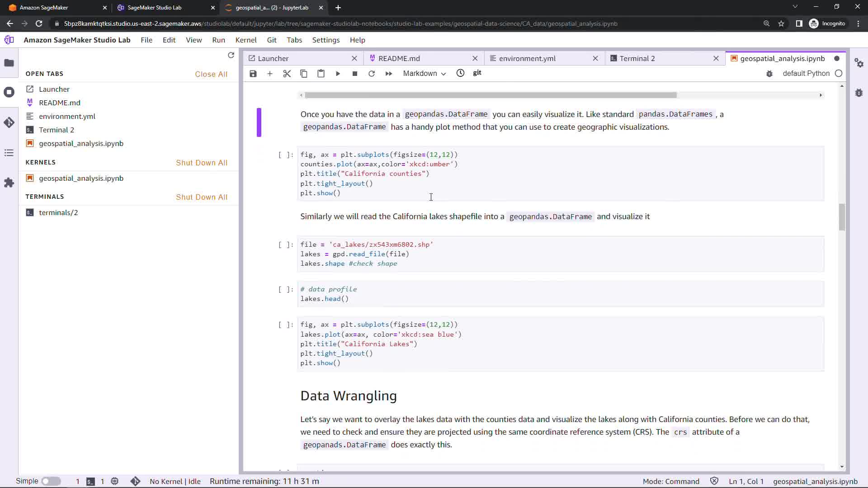Toggle Simple interface mode switch
Screen dimensions: 868x488
click(51, 481)
